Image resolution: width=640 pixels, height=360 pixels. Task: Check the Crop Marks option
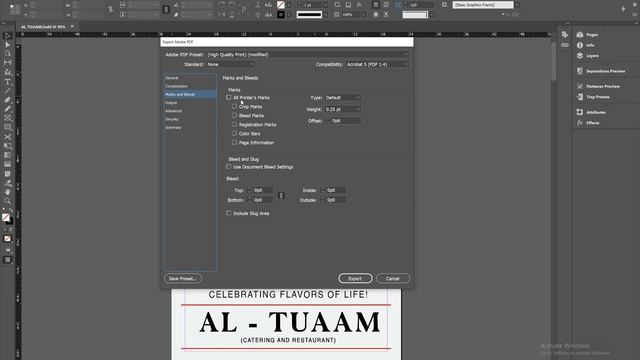pos(234,106)
